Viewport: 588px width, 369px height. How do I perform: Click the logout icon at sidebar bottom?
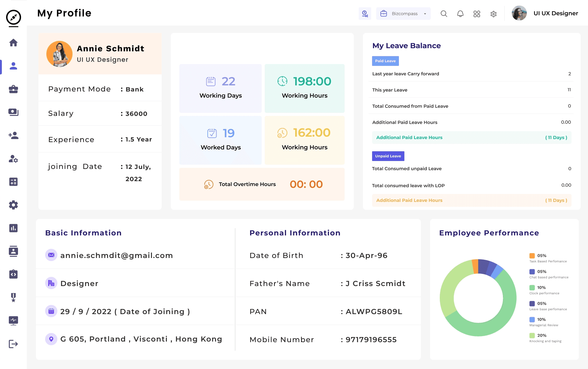[13, 344]
